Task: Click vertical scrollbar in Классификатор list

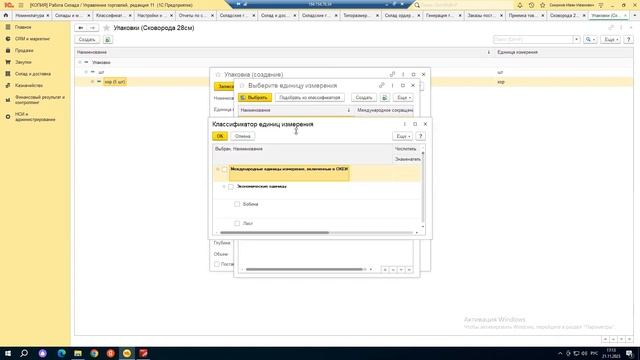Action: (423, 187)
